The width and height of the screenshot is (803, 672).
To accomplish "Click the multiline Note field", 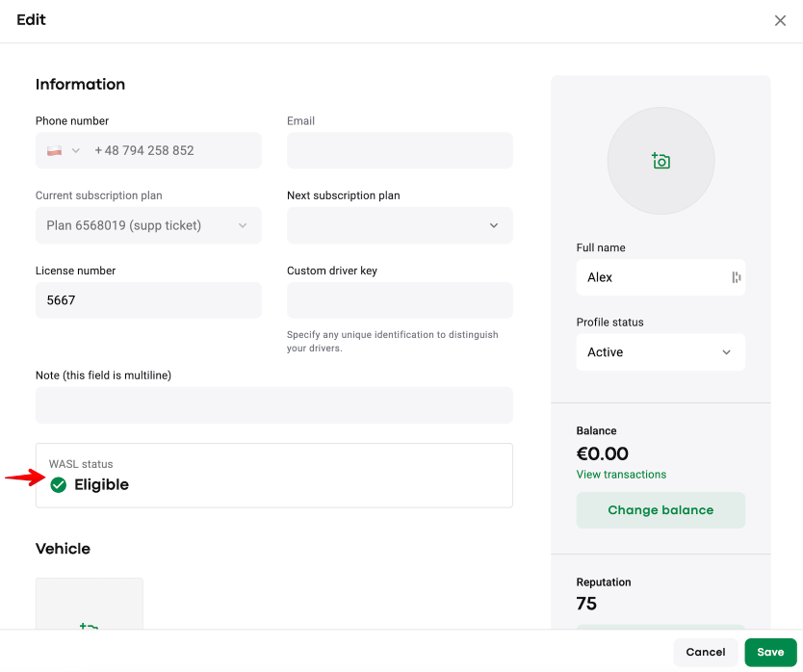I will tap(273, 405).
